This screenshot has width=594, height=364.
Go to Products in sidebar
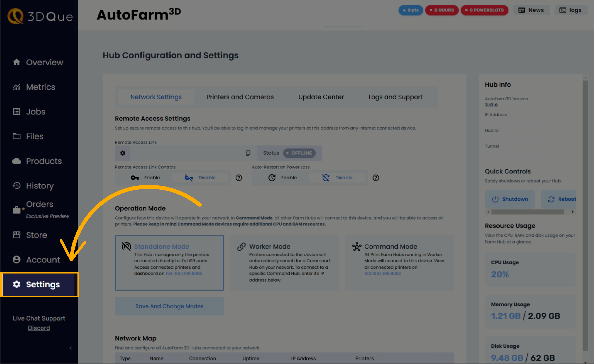click(44, 161)
